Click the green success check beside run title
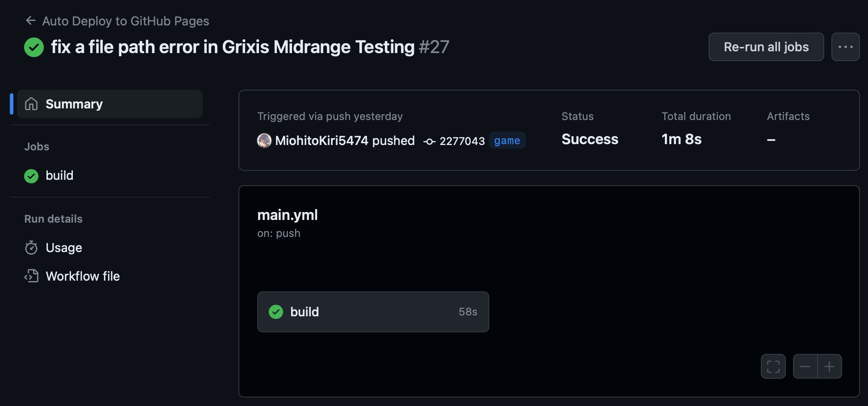The width and height of the screenshot is (868, 406). click(x=34, y=47)
